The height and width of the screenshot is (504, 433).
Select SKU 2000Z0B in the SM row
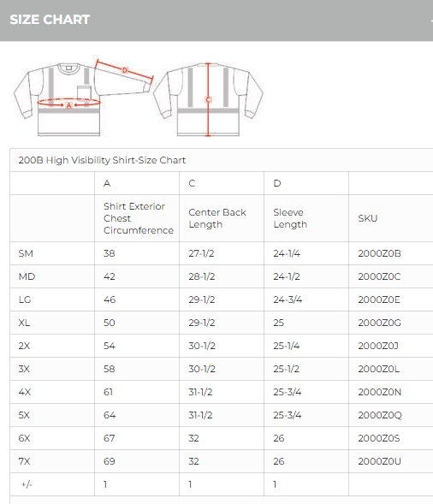coord(379,253)
